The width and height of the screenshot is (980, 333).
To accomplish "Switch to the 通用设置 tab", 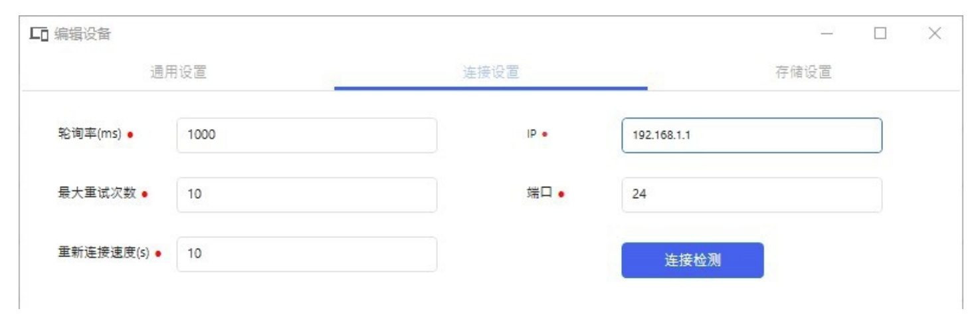I will (179, 72).
